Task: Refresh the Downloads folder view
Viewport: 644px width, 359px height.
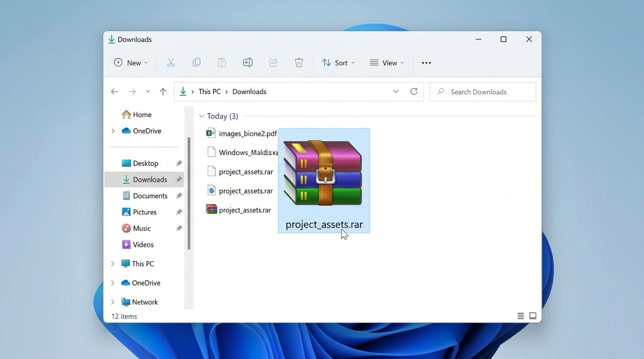Action: [x=414, y=92]
